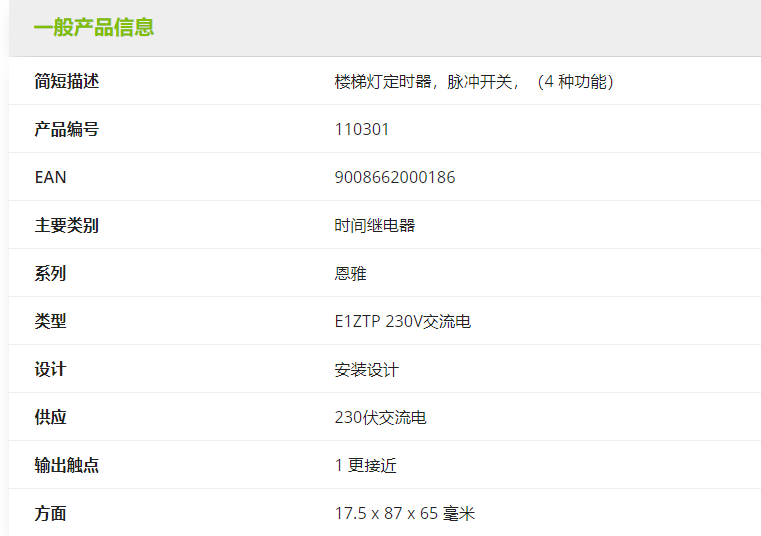Select the 时间继电器 category value
This screenshot has width=761, height=536.
(375, 226)
